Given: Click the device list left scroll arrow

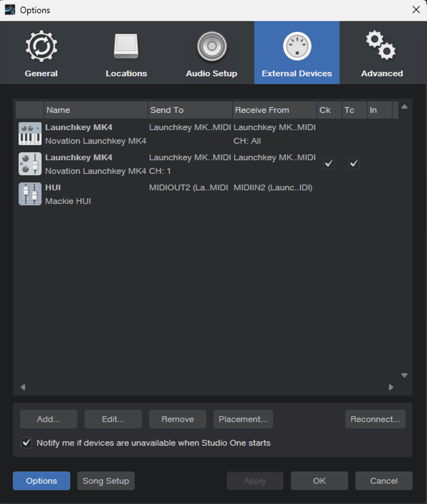Looking at the screenshot, I should click(23, 387).
